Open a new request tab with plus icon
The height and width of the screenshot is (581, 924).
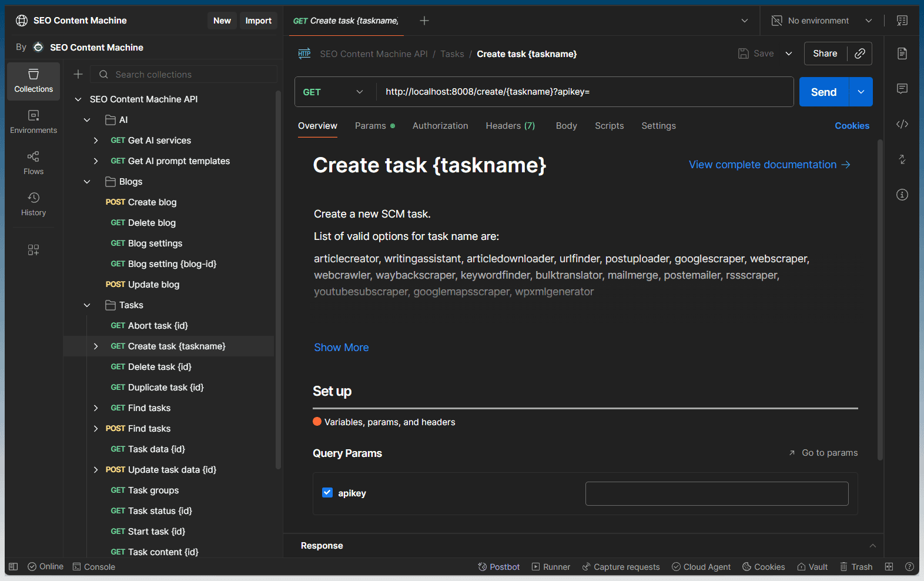click(x=424, y=21)
